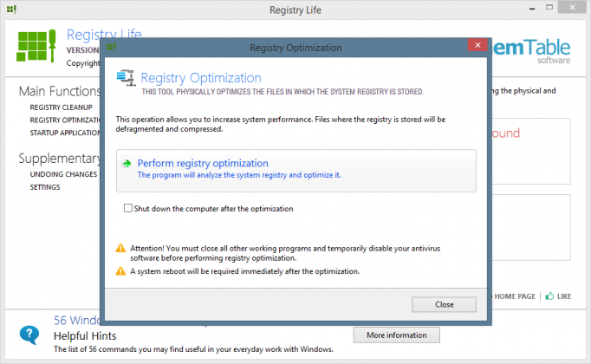Click the blue question mark Helpful Hints icon
591x364 pixels.
(29, 335)
